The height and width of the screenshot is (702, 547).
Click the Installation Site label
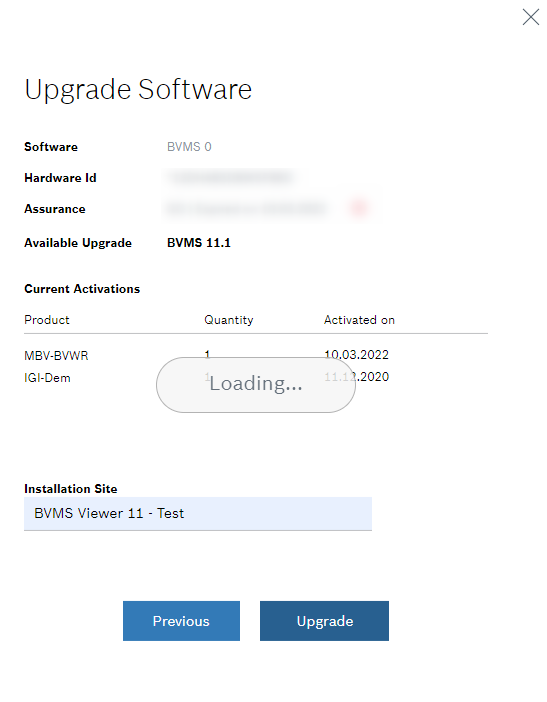coord(71,488)
